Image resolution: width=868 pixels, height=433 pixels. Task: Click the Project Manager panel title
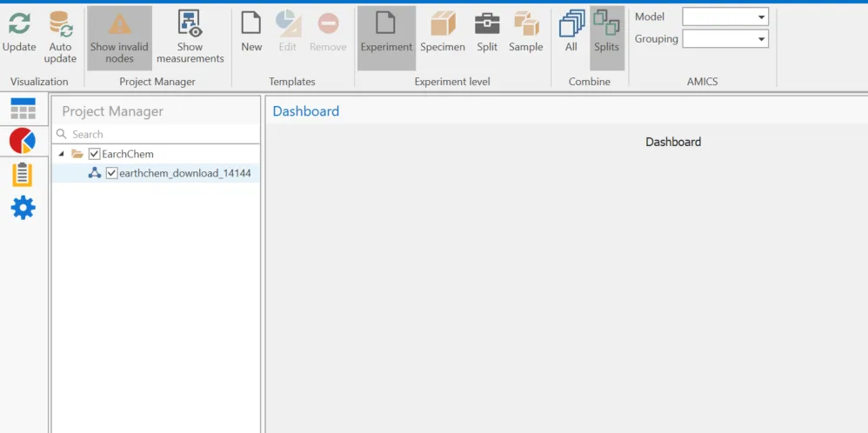tap(112, 111)
